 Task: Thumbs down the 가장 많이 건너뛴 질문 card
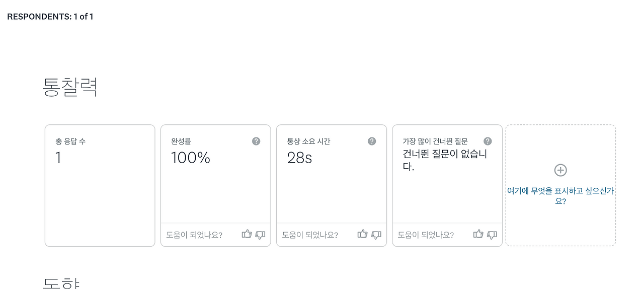(492, 235)
